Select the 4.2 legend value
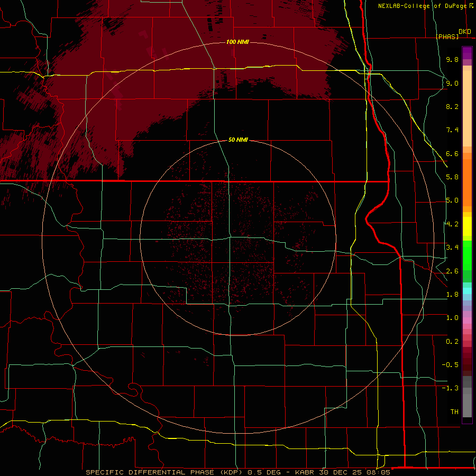The height and width of the screenshot is (476, 476). coord(452,224)
